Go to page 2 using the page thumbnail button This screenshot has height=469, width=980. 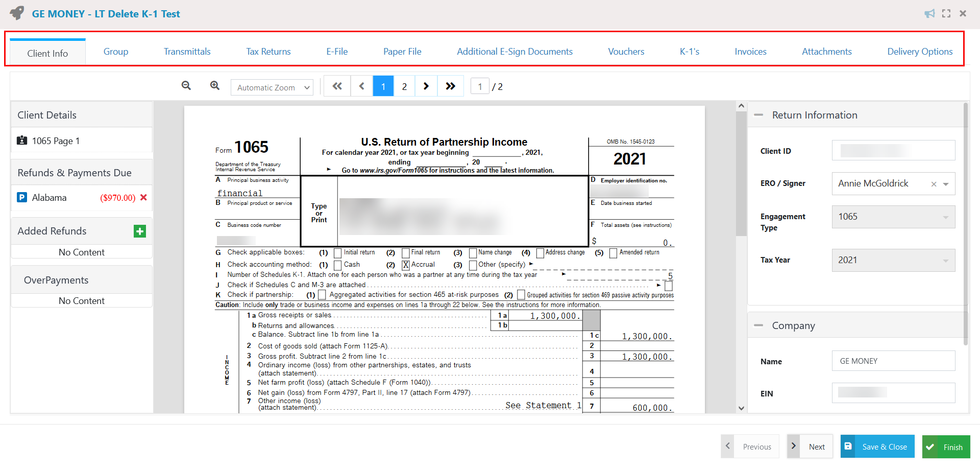click(x=404, y=86)
